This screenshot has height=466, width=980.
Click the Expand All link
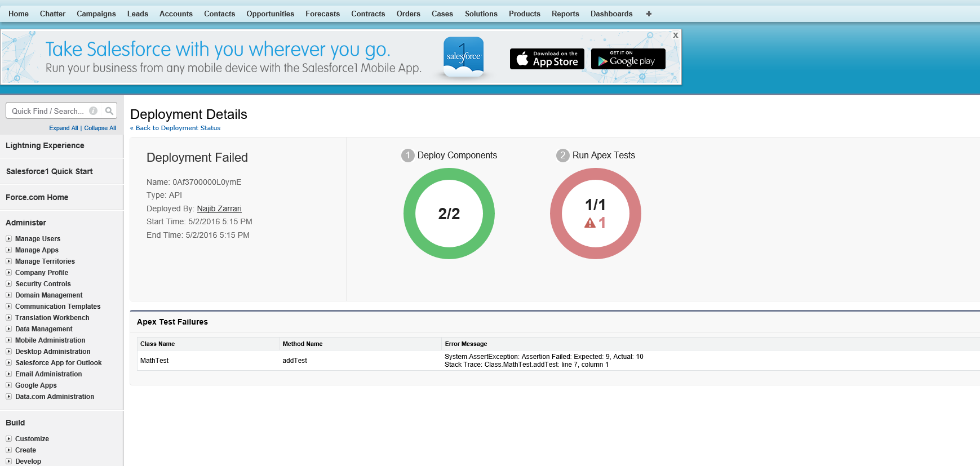click(64, 128)
